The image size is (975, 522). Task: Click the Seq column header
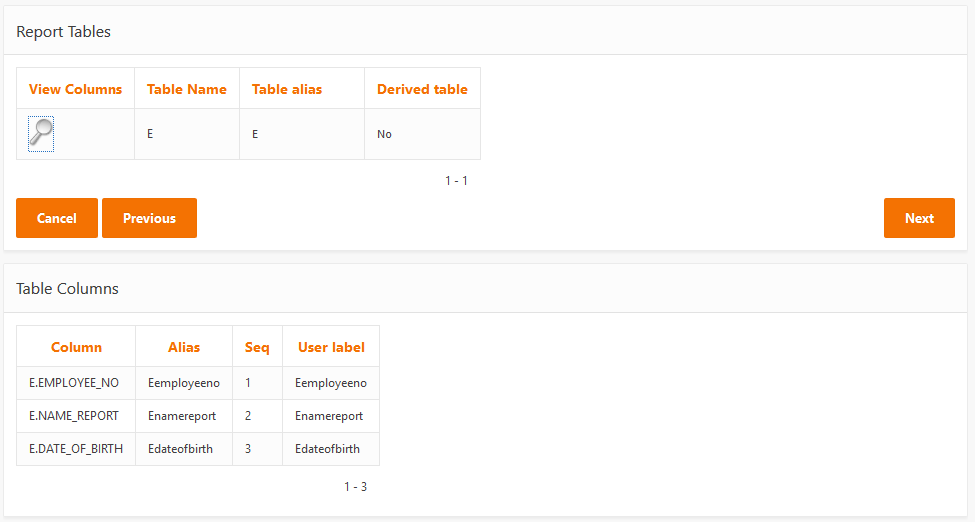coord(257,347)
